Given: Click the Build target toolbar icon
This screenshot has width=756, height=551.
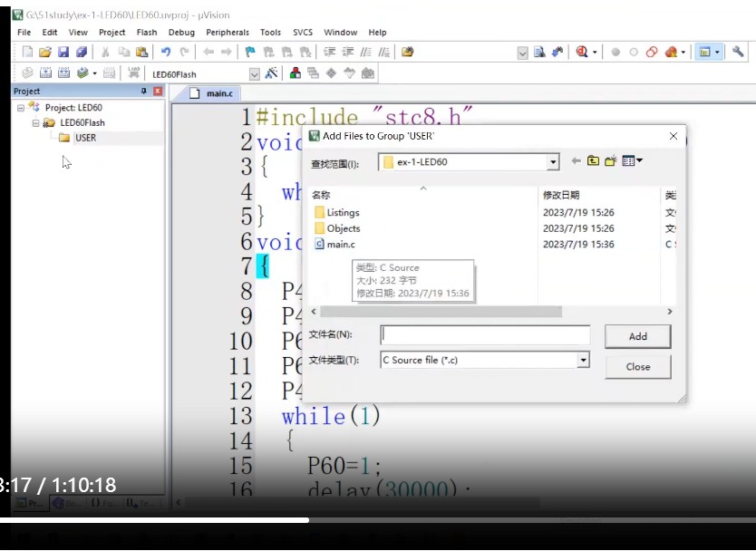Looking at the screenshot, I should [46, 73].
